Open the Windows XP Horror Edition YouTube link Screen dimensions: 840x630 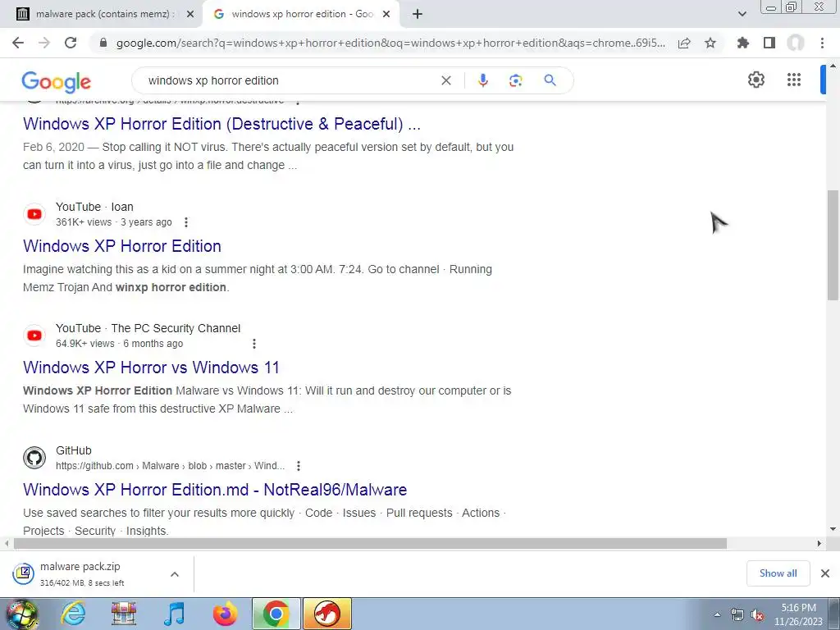pyautogui.click(x=122, y=246)
